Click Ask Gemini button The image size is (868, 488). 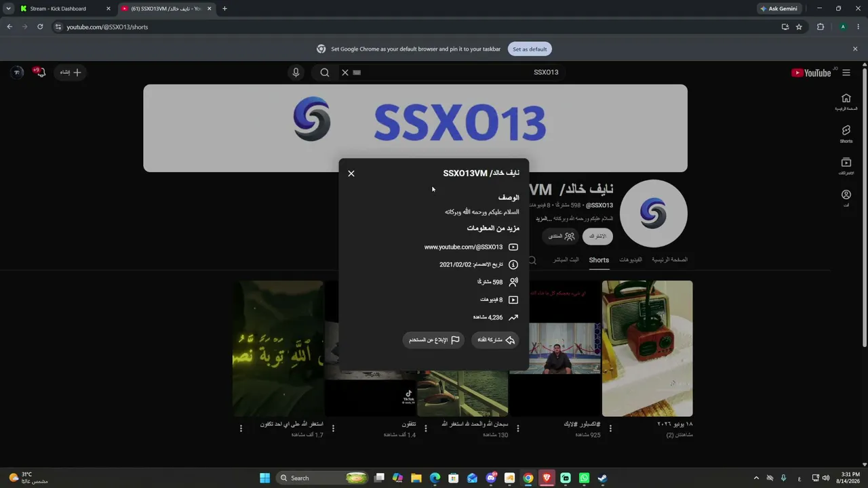pyautogui.click(x=778, y=9)
